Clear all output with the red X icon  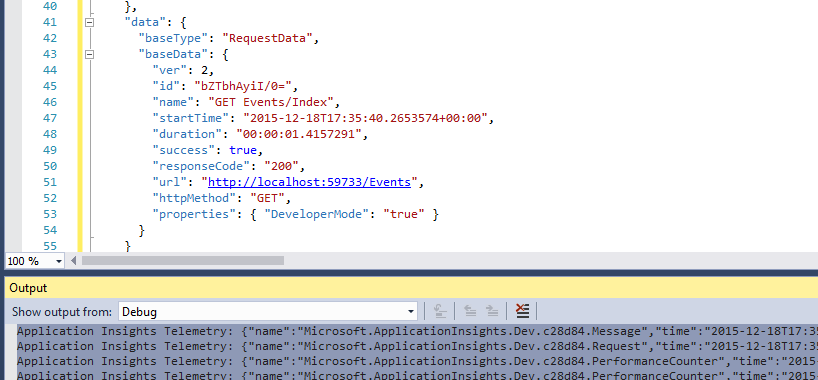522,312
